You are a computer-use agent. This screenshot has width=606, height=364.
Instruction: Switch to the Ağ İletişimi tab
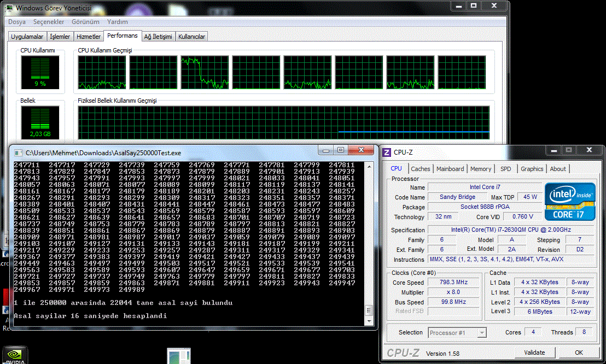tap(158, 36)
